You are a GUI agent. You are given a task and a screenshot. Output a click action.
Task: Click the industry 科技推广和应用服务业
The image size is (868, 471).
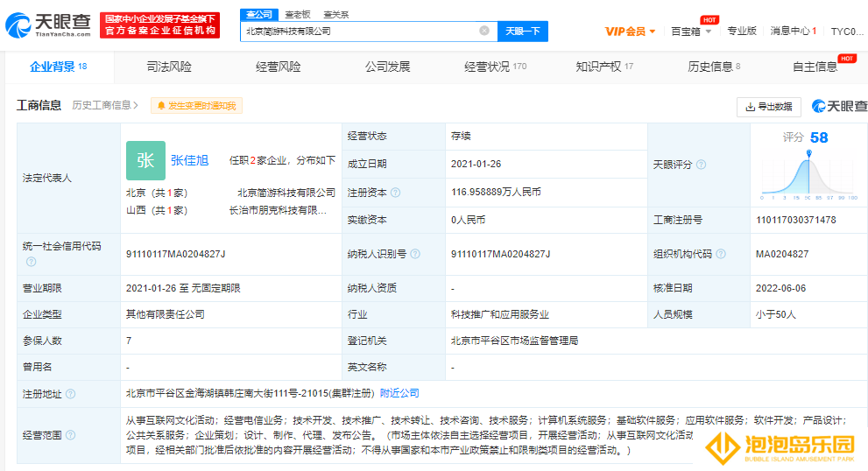click(500, 314)
